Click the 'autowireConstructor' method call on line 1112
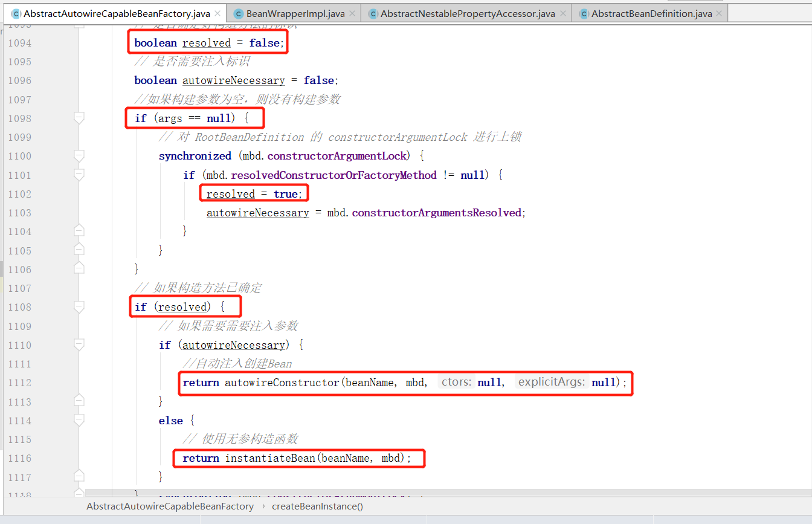This screenshot has height=524, width=812. pyautogui.click(x=282, y=383)
